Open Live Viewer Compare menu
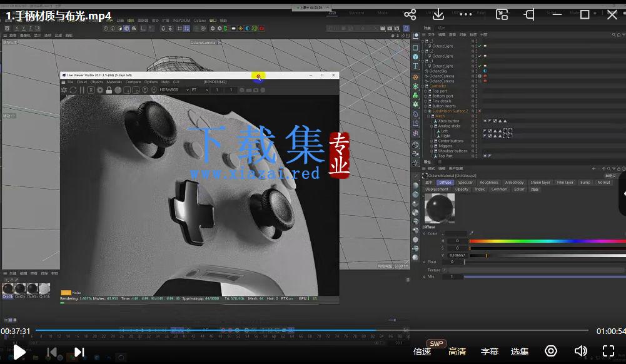 tap(133, 82)
